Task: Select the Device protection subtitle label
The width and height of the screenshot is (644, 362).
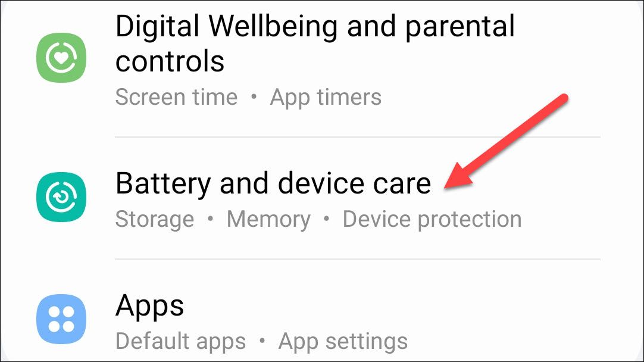Action: click(432, 219)
